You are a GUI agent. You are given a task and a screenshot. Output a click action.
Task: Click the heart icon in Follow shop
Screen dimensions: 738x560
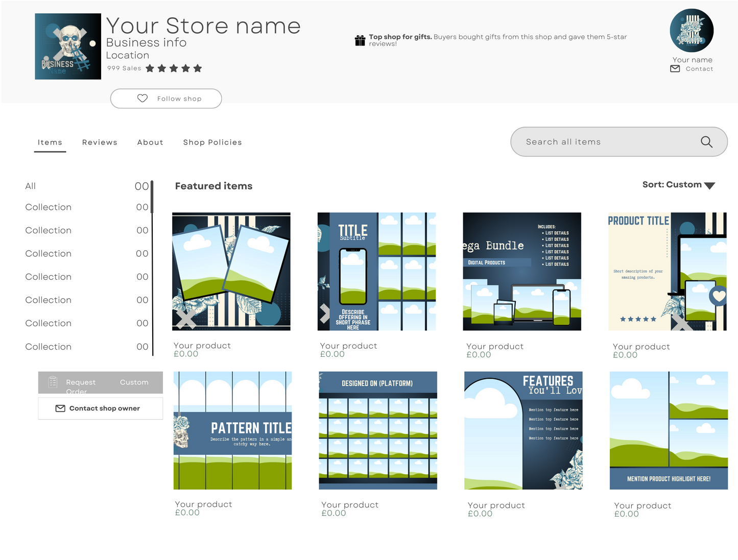pyautogui.click(x=142, y=99)
